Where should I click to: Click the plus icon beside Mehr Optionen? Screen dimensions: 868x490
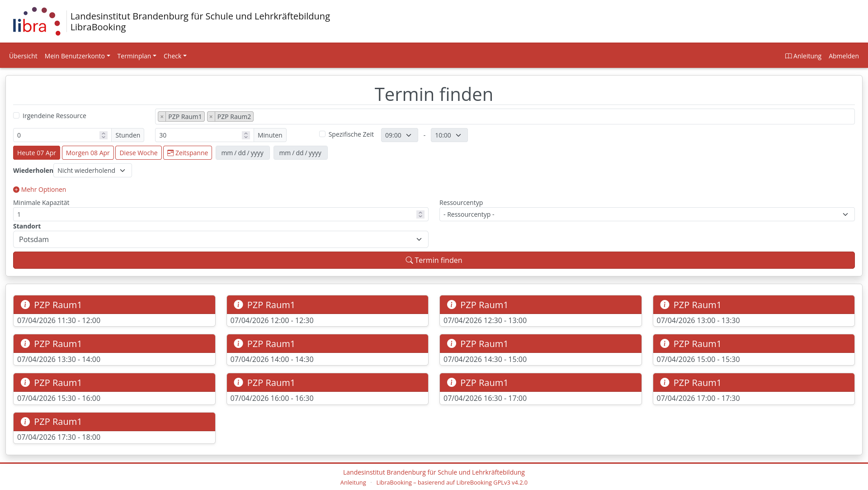pos(16,190)
